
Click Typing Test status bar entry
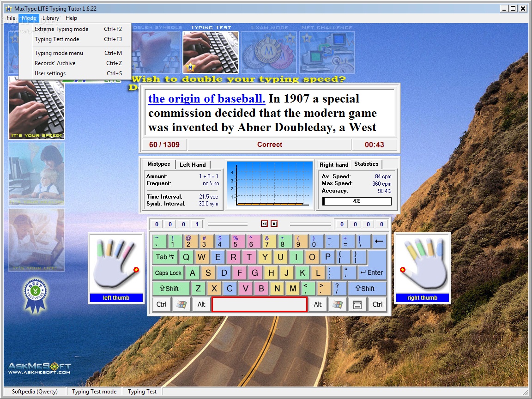click(142, 392)
